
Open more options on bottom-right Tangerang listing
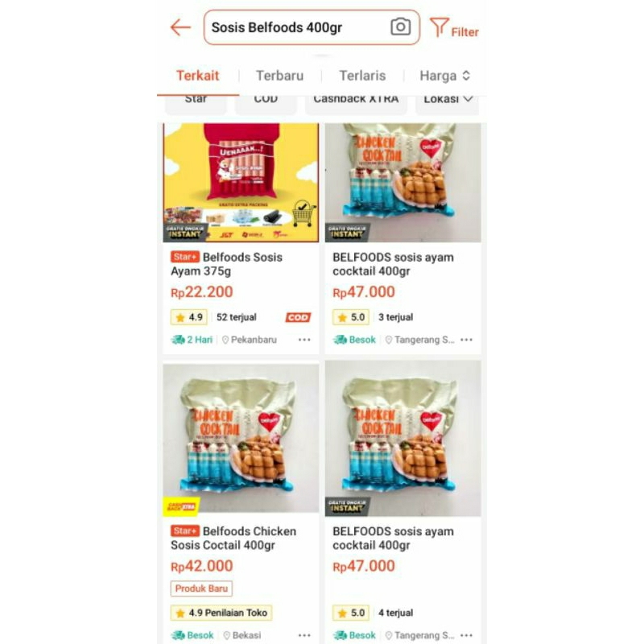(x=467, y=635)
